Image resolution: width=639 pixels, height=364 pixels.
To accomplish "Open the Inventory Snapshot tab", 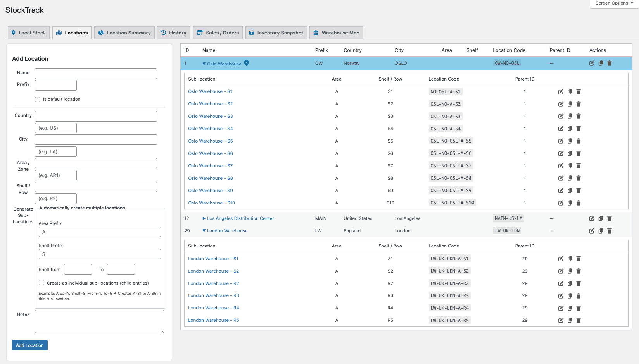I will click(x=276, y=33).
